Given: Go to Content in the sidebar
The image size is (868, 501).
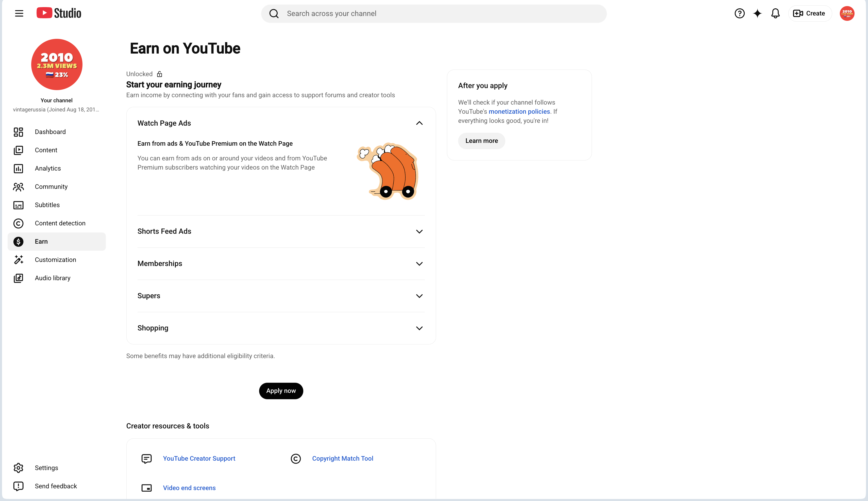Looking at the screenshot, I should point(57,150).
